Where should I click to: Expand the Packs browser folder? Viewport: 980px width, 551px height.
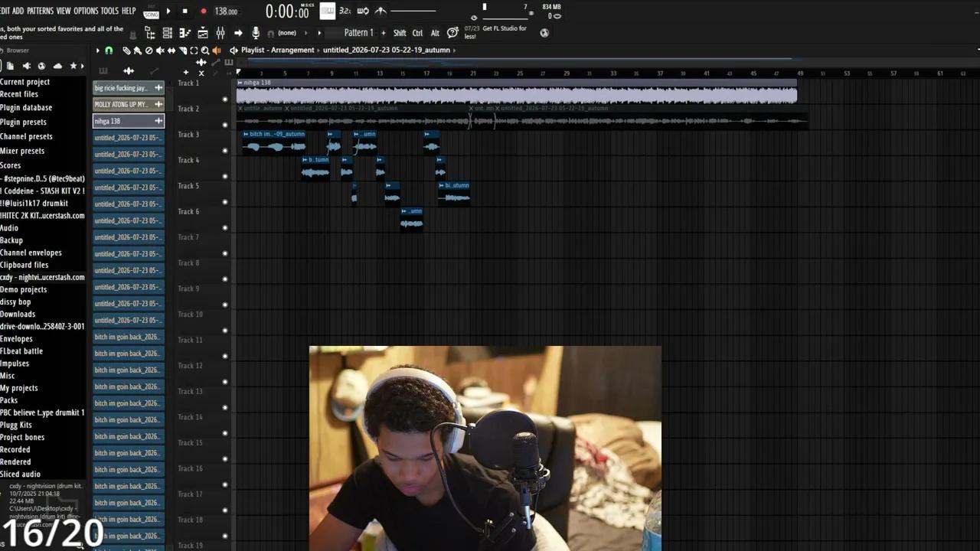9,400
